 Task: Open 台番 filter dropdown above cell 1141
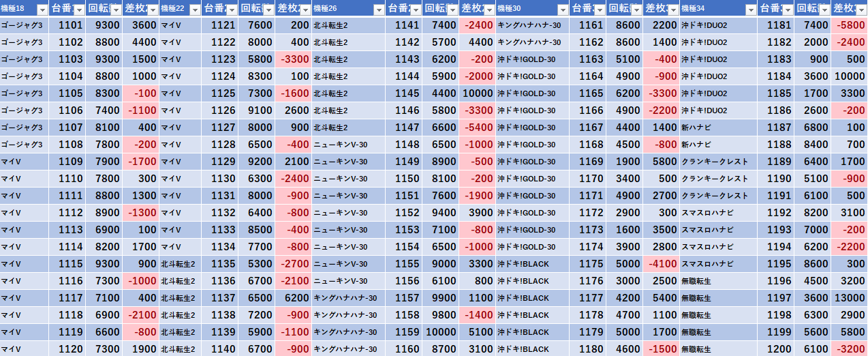(x=415, y=10)
